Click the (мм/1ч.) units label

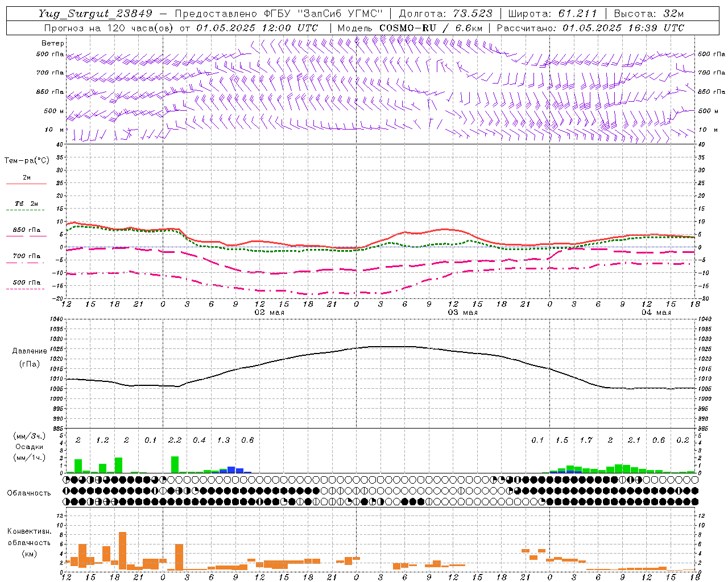(x=29, y=458)
